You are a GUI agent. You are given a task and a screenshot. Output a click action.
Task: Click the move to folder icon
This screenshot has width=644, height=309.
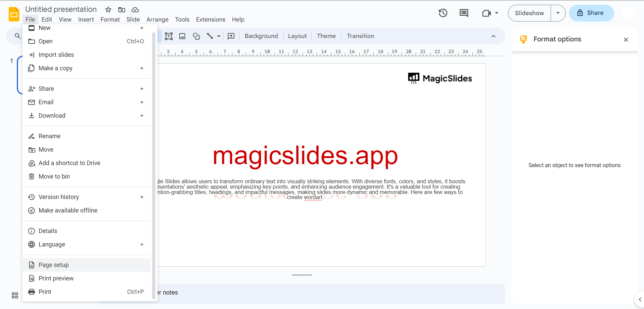coord(122,9)
